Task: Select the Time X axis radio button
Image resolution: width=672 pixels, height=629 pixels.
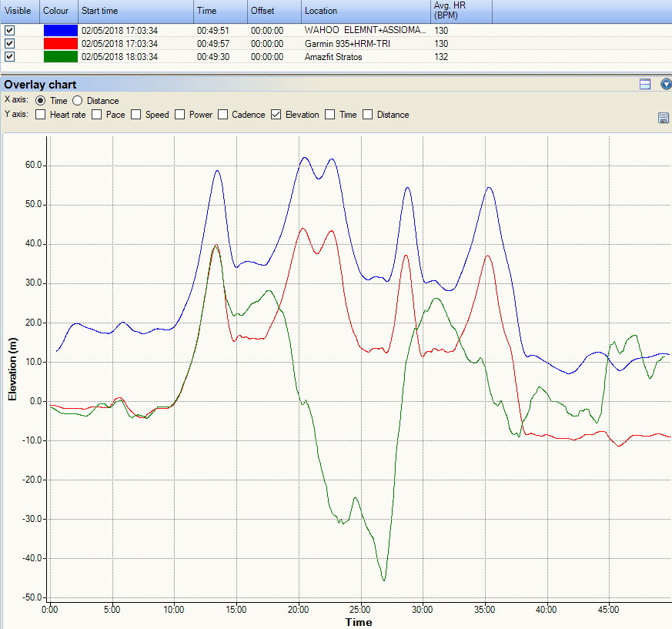Action: 41,101
